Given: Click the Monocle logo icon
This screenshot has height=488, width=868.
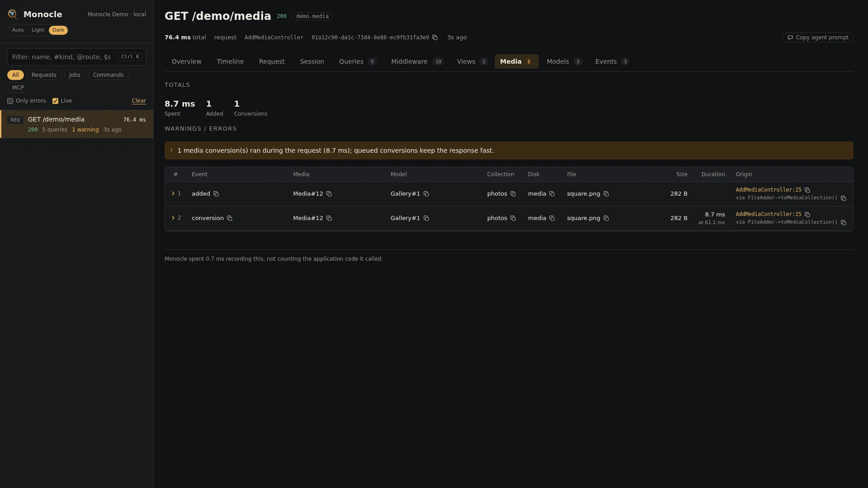Looking at the screenshot, I should [13, 14].
